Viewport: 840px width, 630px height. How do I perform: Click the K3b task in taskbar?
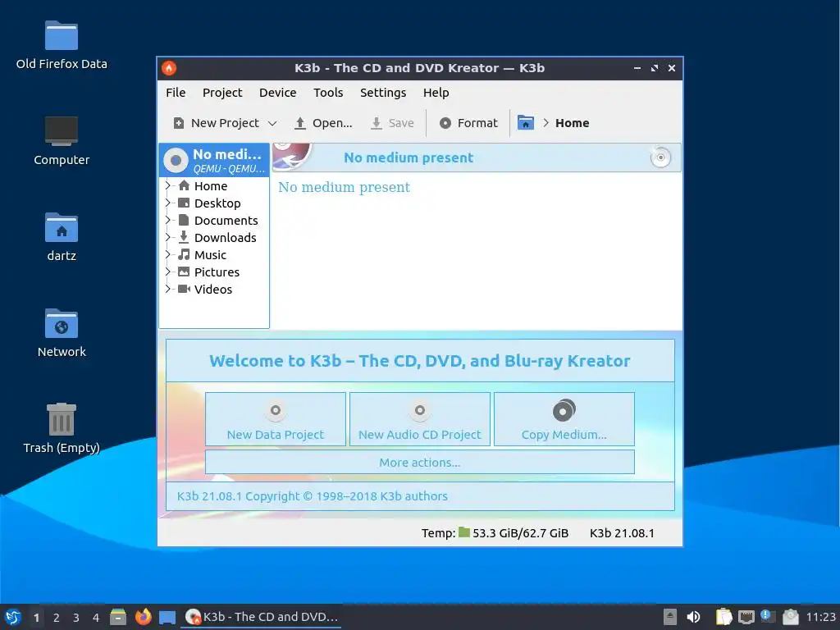(262, 617)
